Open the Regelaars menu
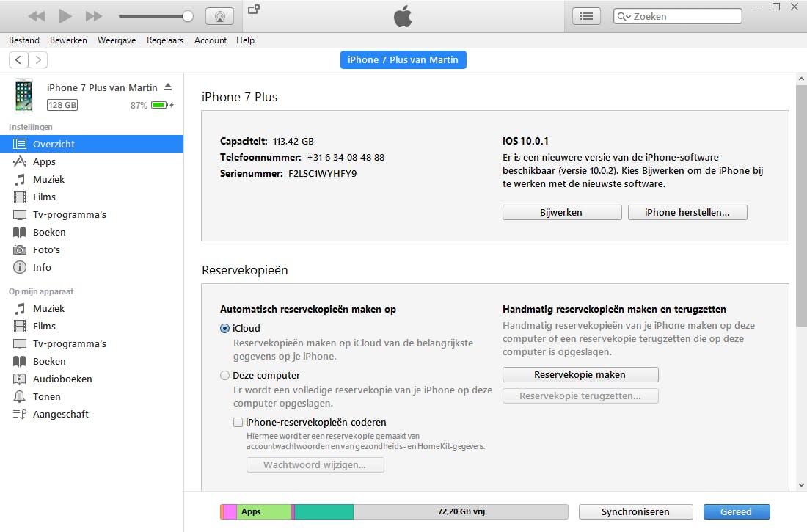Image resolution: width=807 pixels, height=532 pixels. [x=164, y=40]
